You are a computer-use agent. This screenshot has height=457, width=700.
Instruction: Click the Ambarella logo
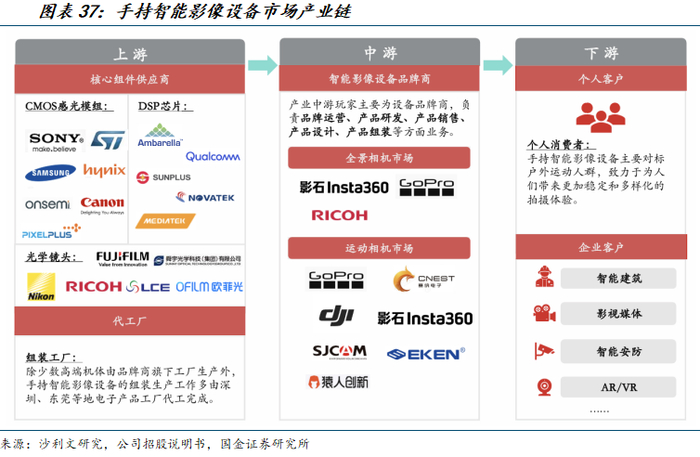[159, 136]
